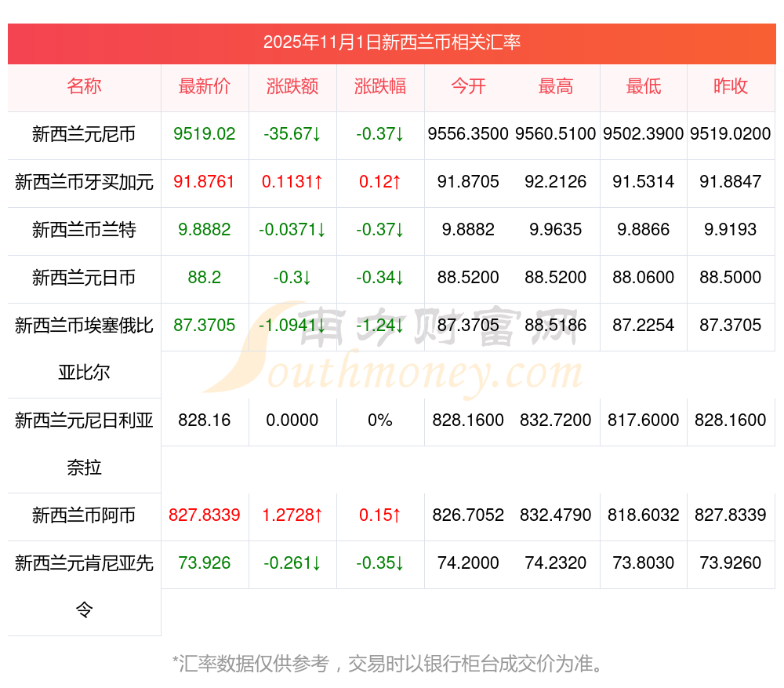Click the 新西兰元日币 row name
This screenshot has width=784, height=688.
click(84, 277)
